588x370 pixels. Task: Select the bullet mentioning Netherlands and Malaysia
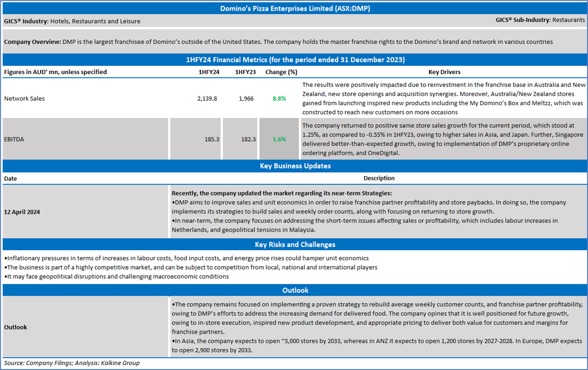click(x=365, y=225)
